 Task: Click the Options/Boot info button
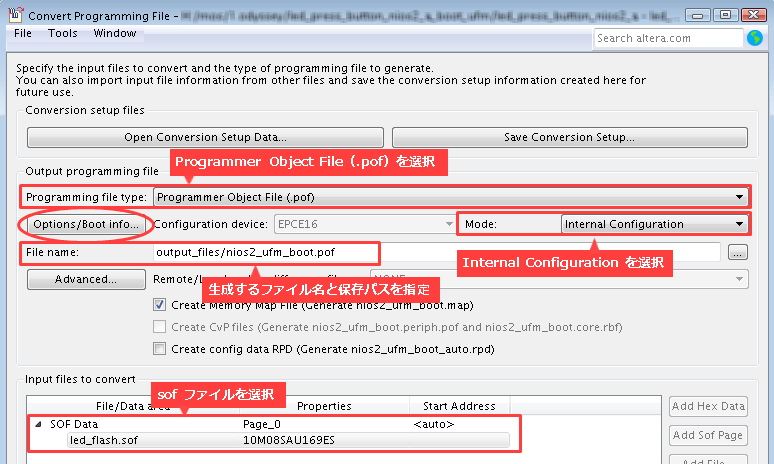point(86,225)
